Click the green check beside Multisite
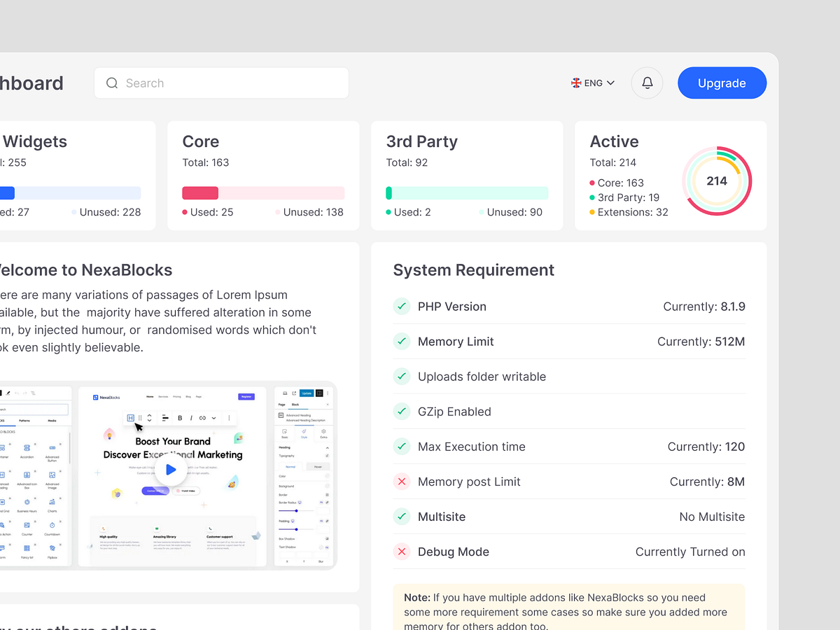 402,517
